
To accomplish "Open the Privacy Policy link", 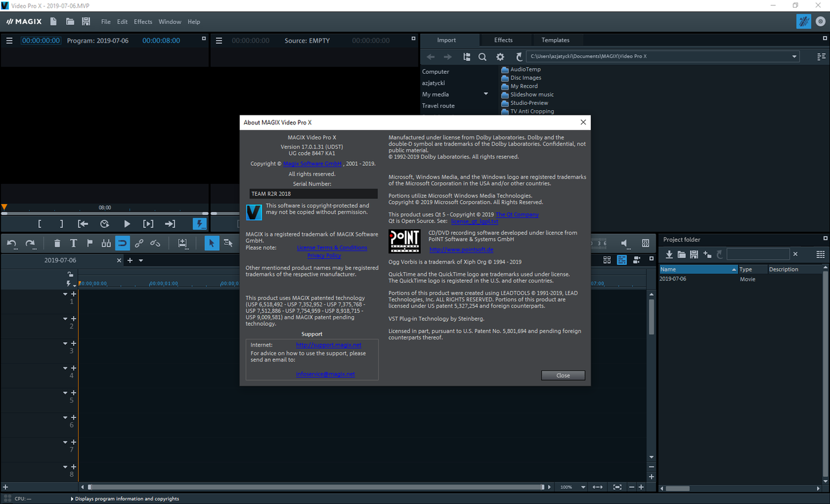I will pyautogui.click(x=324, y=255).
